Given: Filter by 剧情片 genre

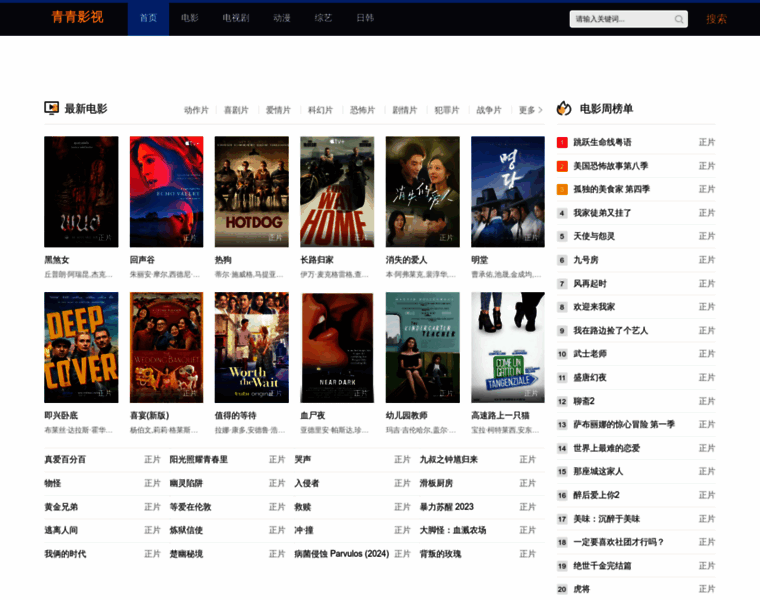Looking at the screenshot, I should pos(405,110).
